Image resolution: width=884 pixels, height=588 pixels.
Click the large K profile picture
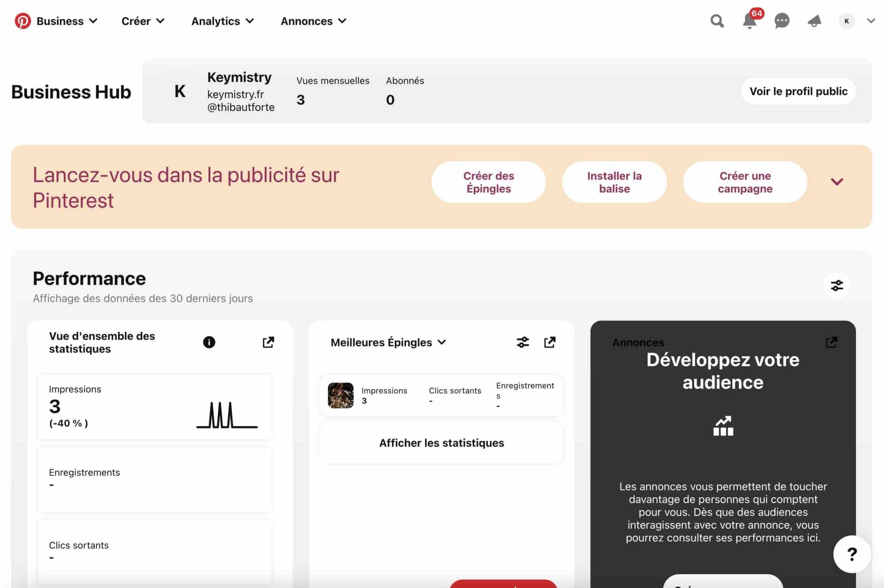[x=180, y=91]
